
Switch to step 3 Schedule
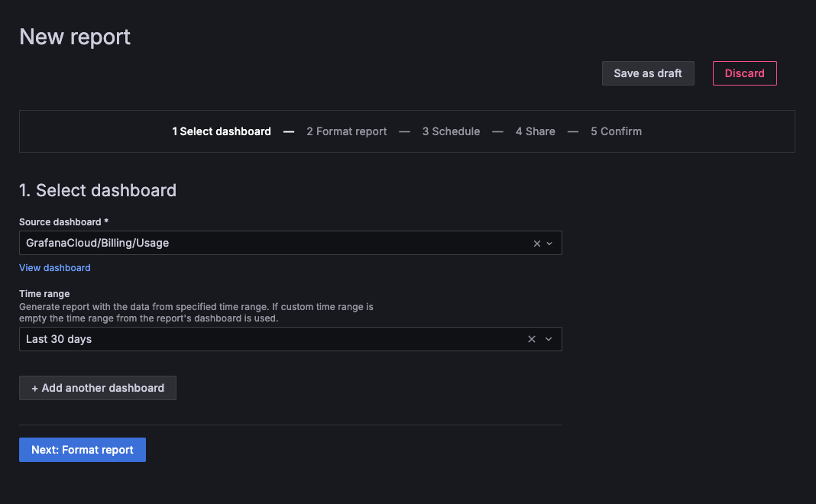point(451,131)
